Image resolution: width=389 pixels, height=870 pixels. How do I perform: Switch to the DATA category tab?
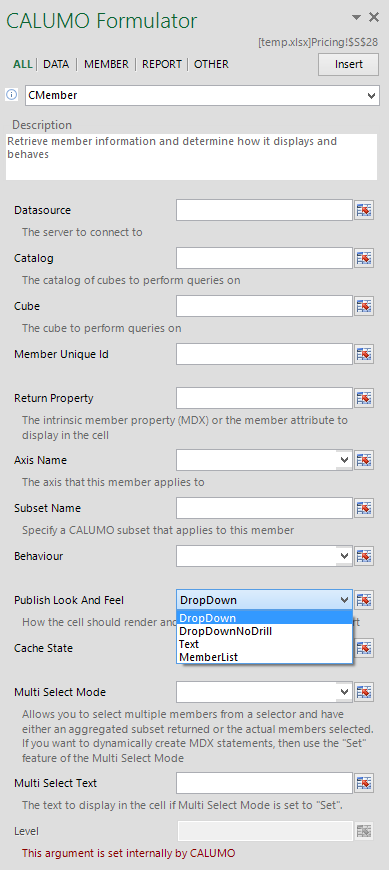[56, 64]
